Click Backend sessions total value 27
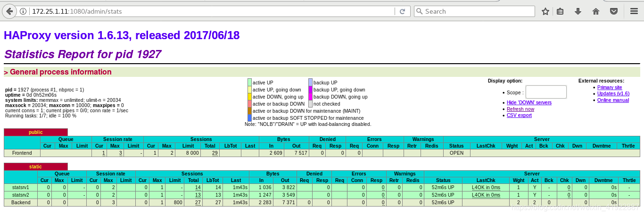Screen dimensions: 644x216 (x=198, y=202)
